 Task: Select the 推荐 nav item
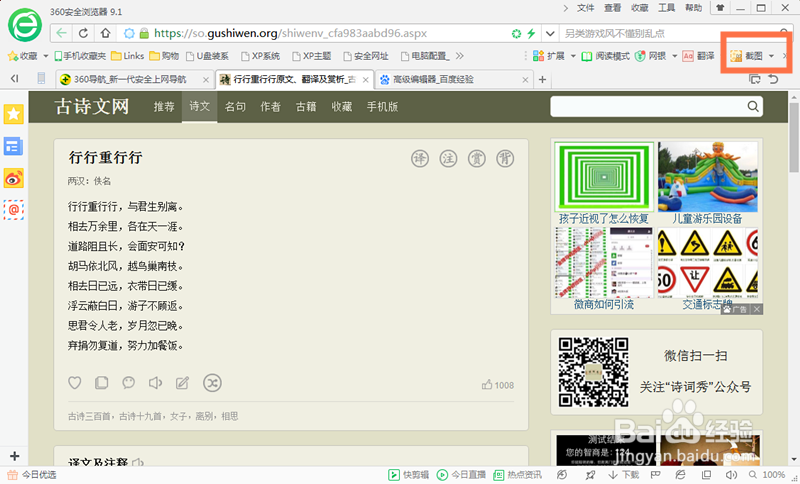[x=164, y=107]
